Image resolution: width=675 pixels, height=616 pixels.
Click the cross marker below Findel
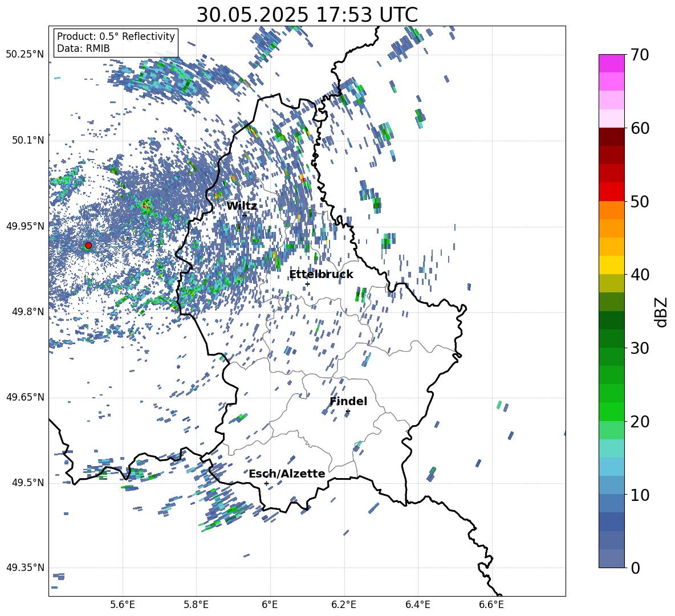tap(348, 411)
